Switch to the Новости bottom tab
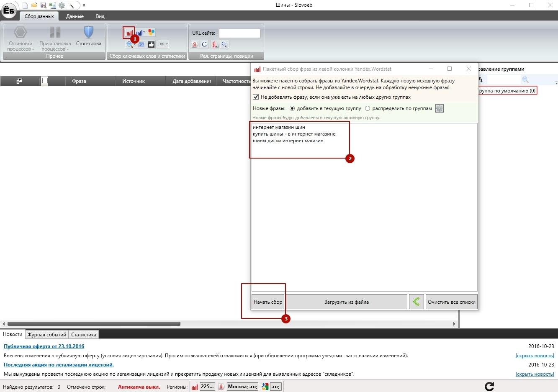Image resolution: width=558 pixels, height=392 pixels. pyautogui.click(x=13, y=334)
